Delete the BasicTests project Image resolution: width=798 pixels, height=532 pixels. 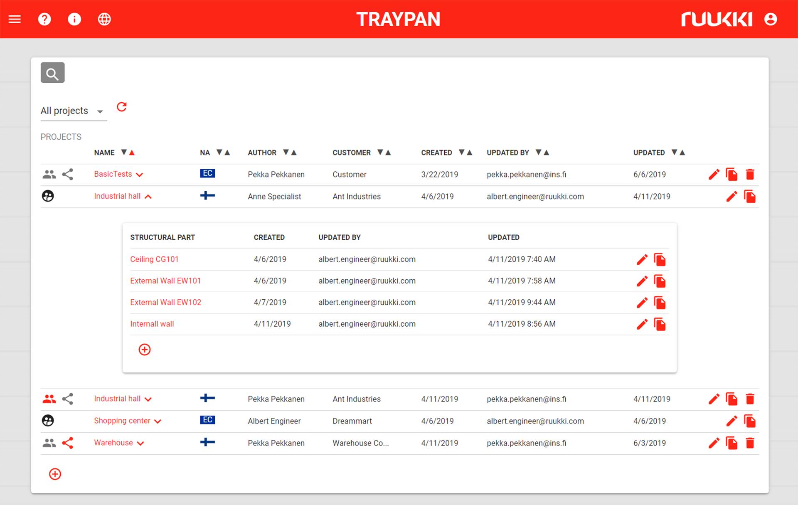click(x=750, y=175)
